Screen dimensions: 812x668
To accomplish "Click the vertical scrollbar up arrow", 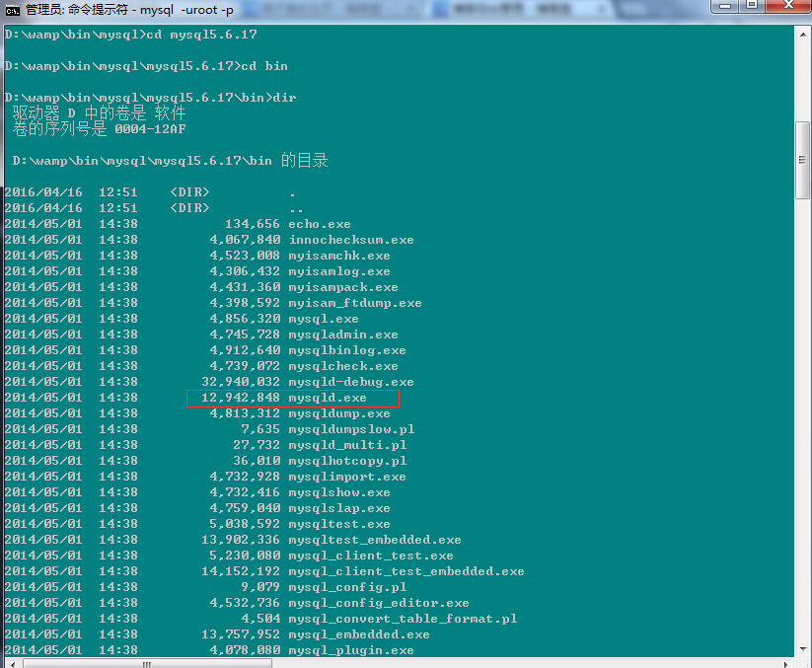I will pyautogui.click(x=803, y=35).
